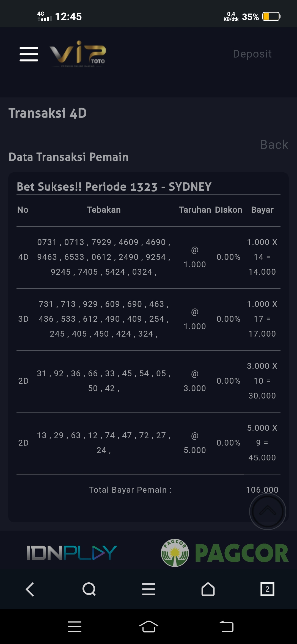This screenshot has height=644, width=297.
Task: Select the 4D bet row label
Action: (23, 257)
